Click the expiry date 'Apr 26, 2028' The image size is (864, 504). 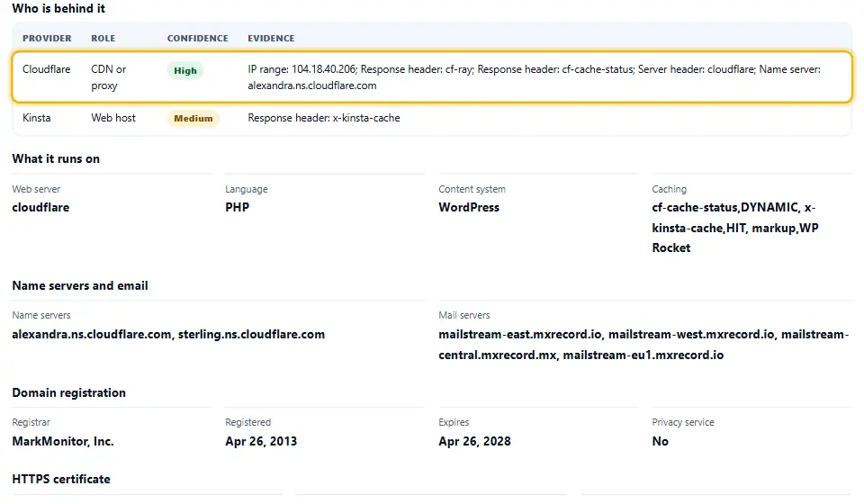point(474,441)
